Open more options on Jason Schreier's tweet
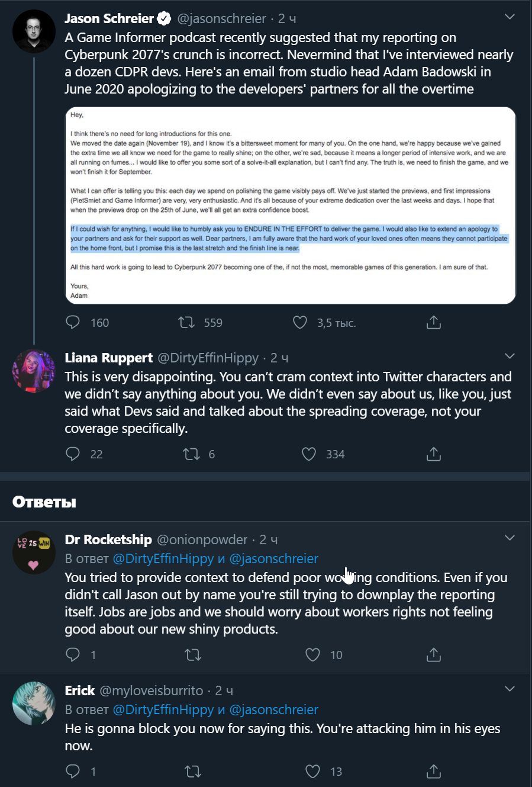The width and height of the screenshot is (532, 787). (510, 17)
